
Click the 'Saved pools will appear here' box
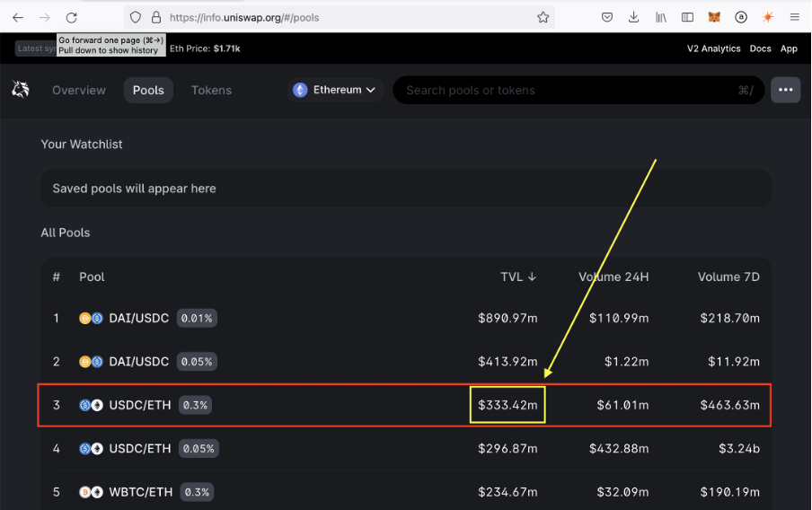(x=406, y=189)
